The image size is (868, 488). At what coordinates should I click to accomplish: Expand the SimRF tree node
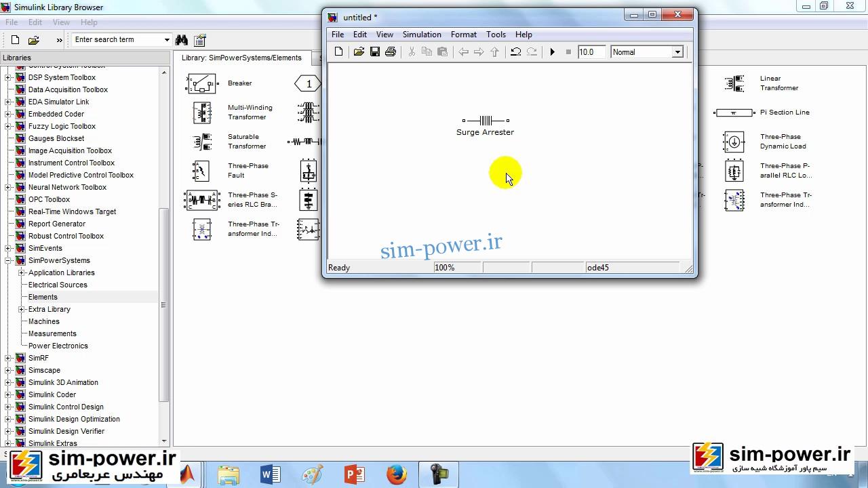click(x=9, y=358)
